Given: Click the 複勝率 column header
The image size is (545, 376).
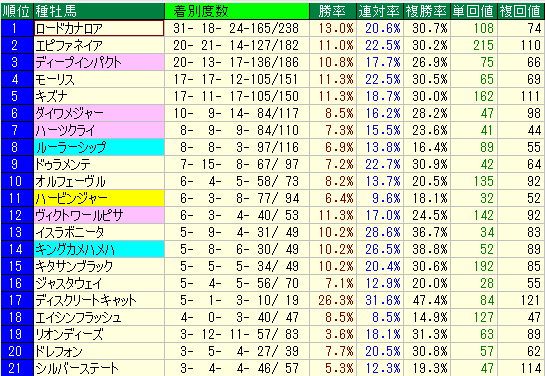Looking at the screenshot, I should coord(427,11).
